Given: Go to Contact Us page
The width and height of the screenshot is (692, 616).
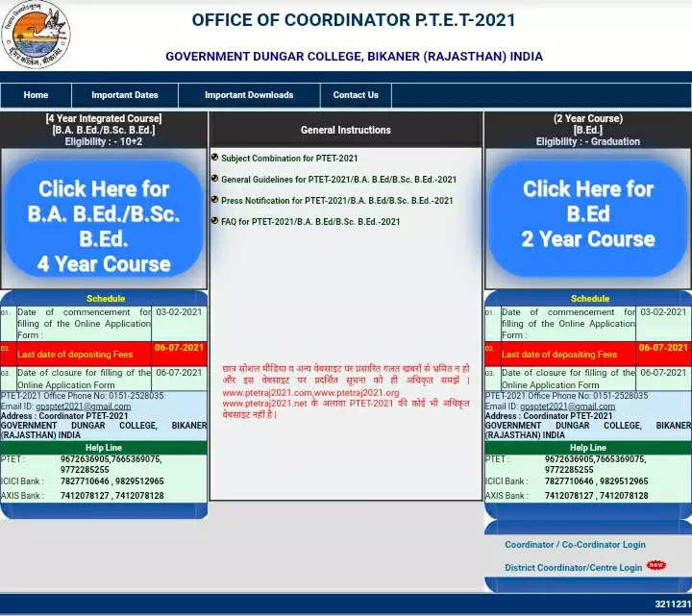Looking at the screenshot, I should point(356,95).
